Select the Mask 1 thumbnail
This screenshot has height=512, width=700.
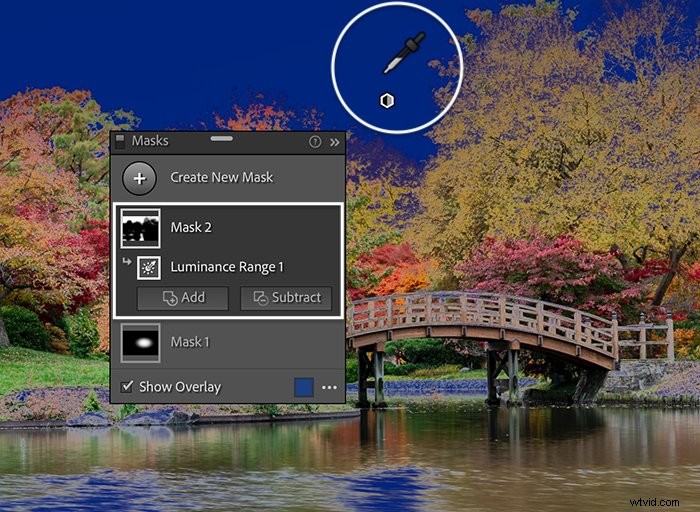pyautogui.click(x=140, y=343)
